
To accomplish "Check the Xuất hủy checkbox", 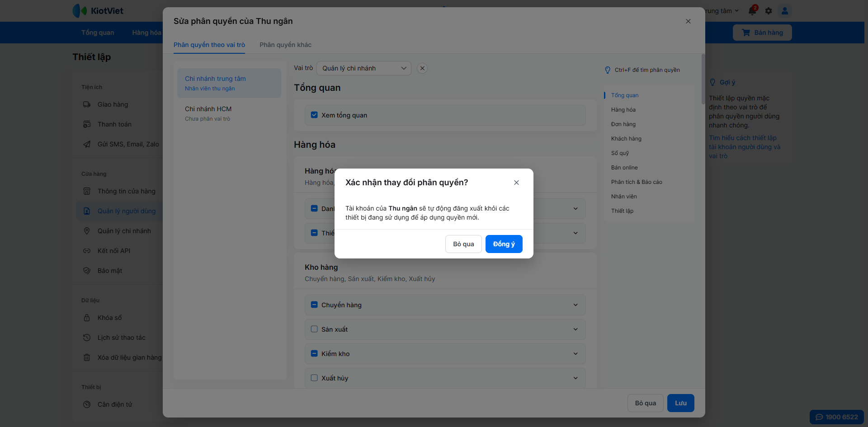I will coord(314,378).
